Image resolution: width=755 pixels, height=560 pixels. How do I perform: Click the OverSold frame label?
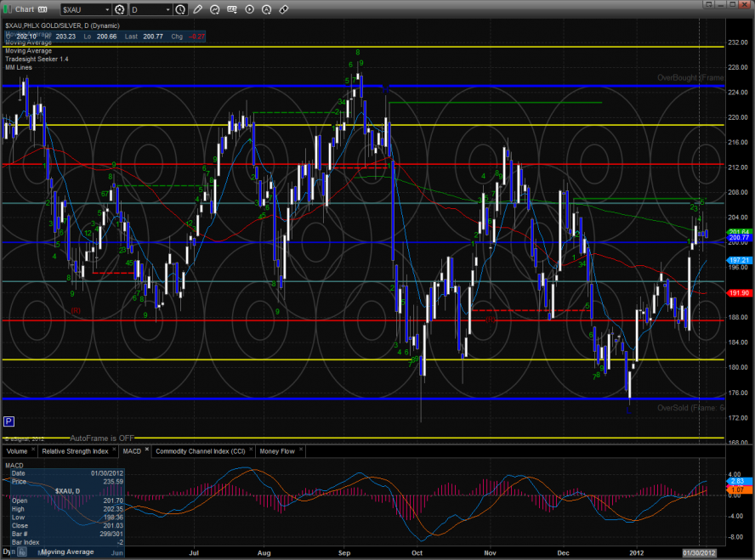click(690, 408)
